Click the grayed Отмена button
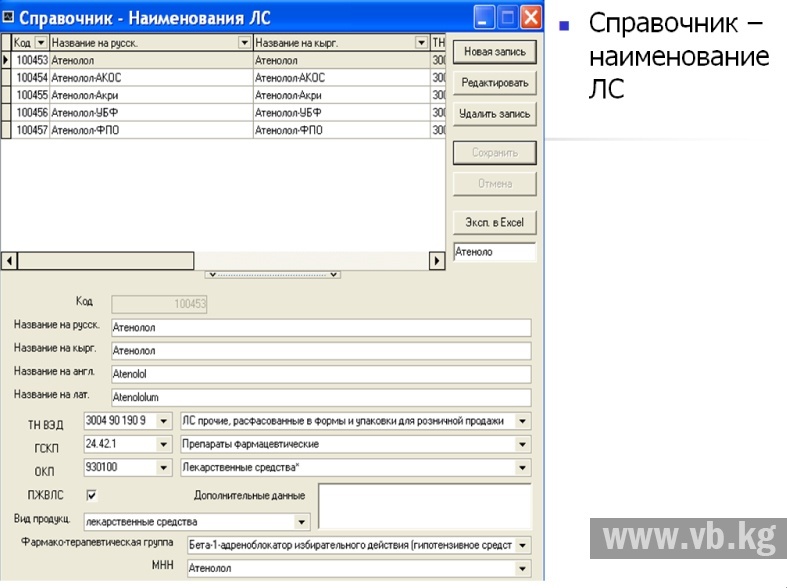This screenshot has width=787, height=588. (494, 184)
